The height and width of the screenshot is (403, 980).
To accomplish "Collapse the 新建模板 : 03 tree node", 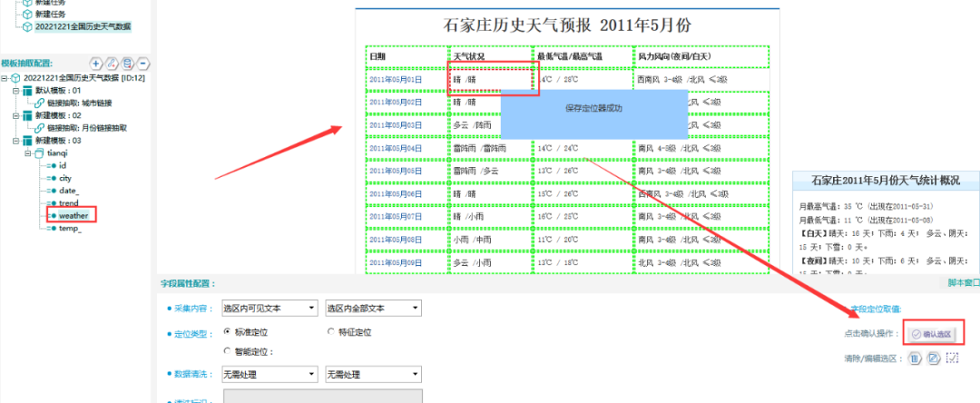I will coord(15,141).
